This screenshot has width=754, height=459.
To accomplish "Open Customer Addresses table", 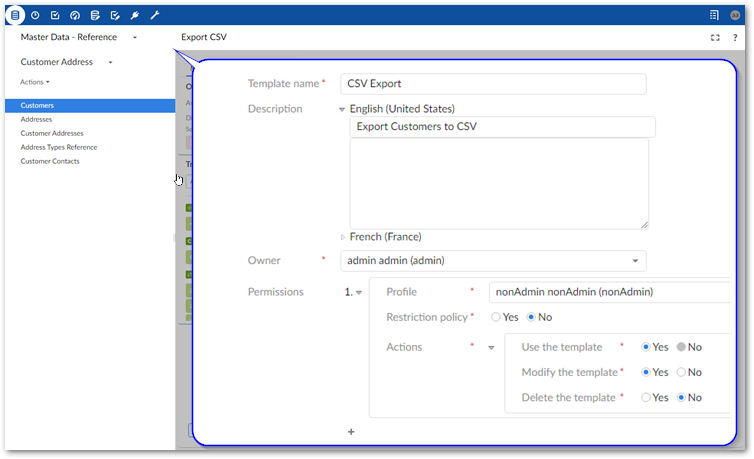I will tap(52, 133).
